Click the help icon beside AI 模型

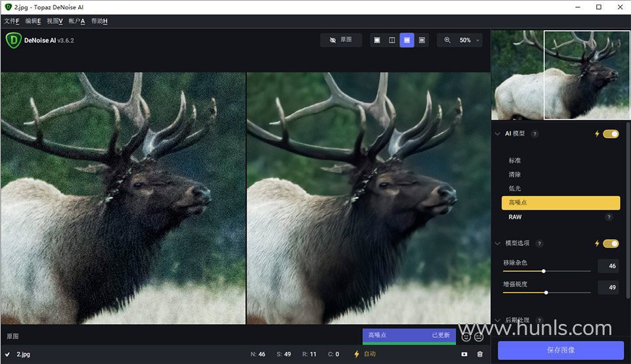534,134
